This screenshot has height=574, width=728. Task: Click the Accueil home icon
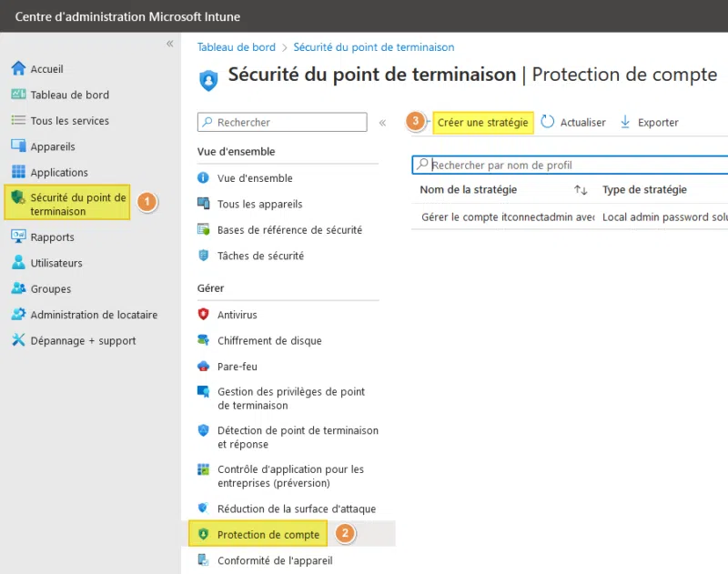point(18,69)
